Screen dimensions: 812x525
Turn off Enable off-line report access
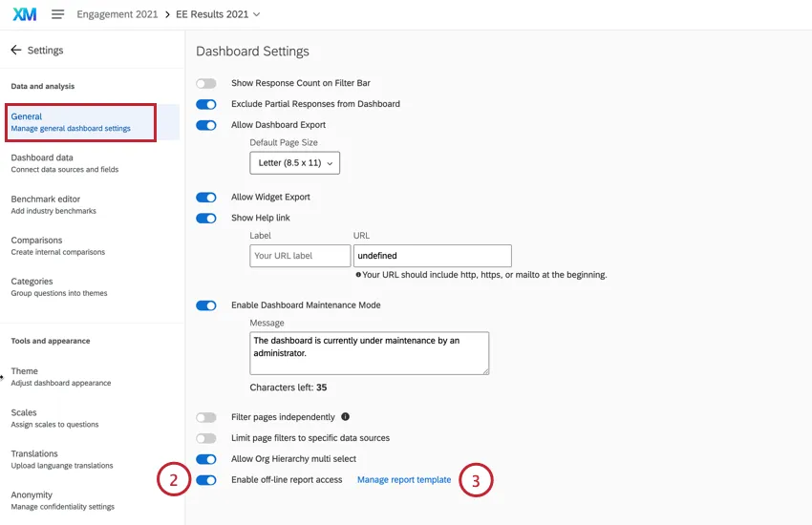pos(205,480)
